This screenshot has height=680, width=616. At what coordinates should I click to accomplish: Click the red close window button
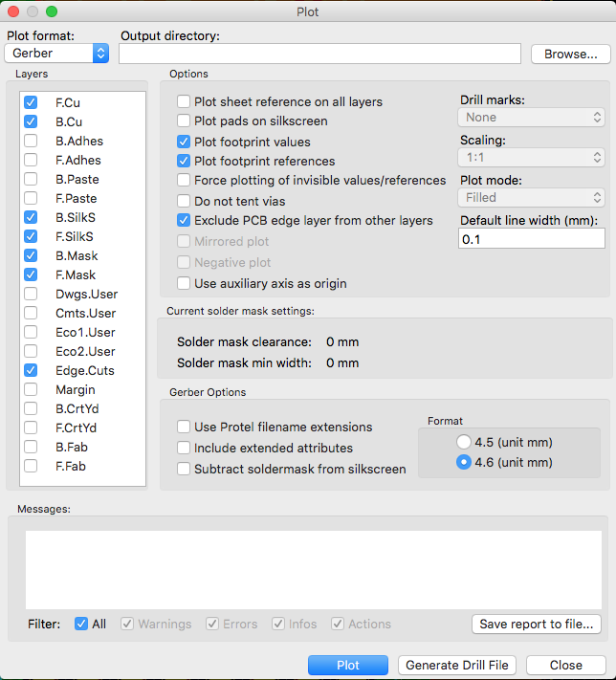click(x=13, y=11)
